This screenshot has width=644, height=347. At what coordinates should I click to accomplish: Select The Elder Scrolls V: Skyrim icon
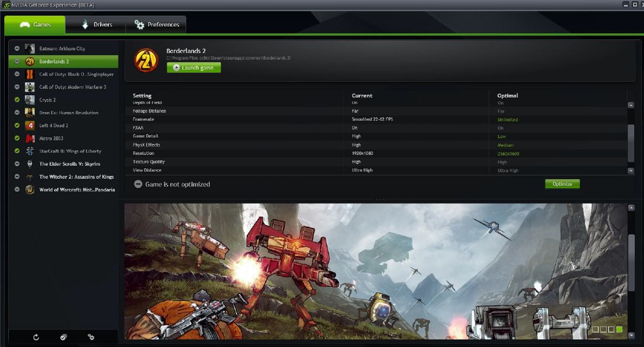[29, 163]
